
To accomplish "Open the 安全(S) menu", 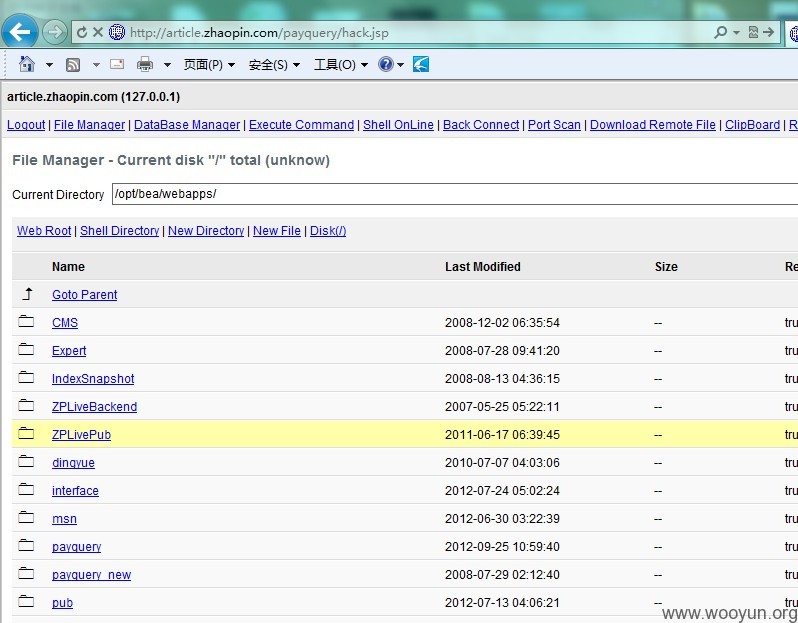I will pos(274,65).
